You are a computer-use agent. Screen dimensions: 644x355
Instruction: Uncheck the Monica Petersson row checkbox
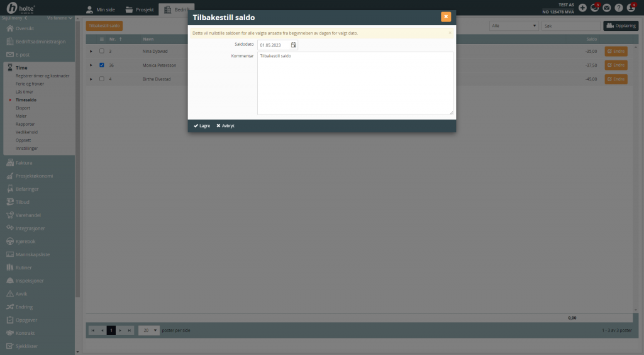[102, 65]
